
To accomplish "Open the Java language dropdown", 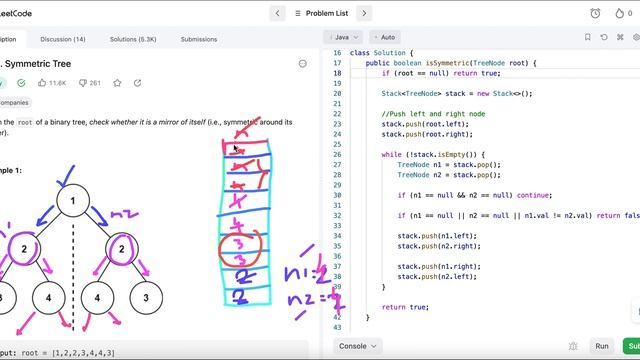I will click(x=343, y=37).
